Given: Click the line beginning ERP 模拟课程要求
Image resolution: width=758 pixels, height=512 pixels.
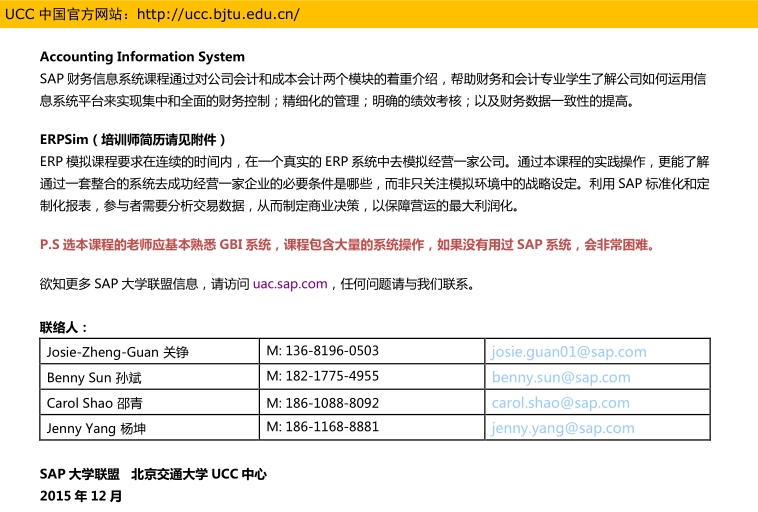Looking at the screenshot, I should (x=375, y=161).
